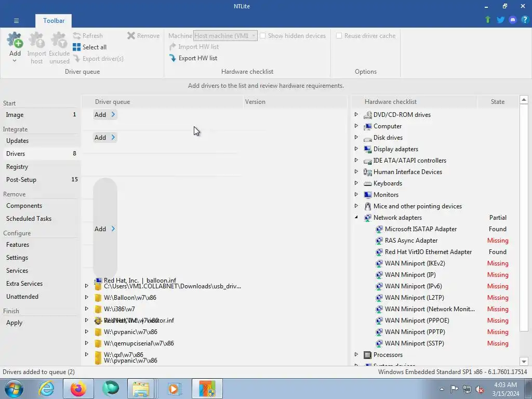Click hardware checklist scrollbar up arrow

click(x=524, y=100)
